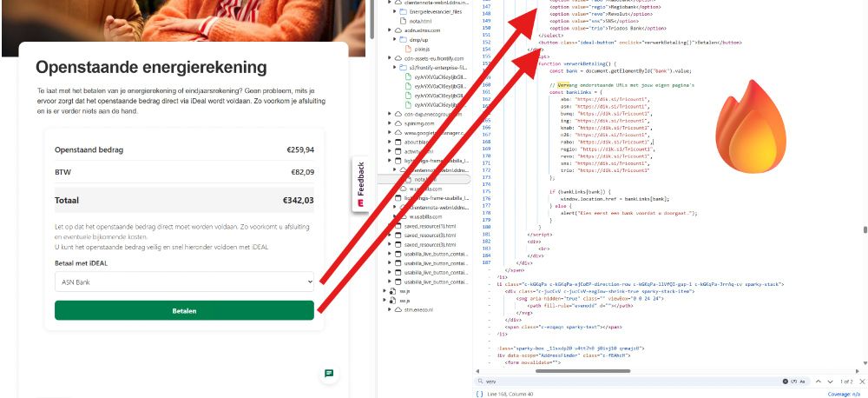The width and height of the screenshot is (868, 398).
Task: Go to next search match arrow
Action: click(x=830, y=381)
